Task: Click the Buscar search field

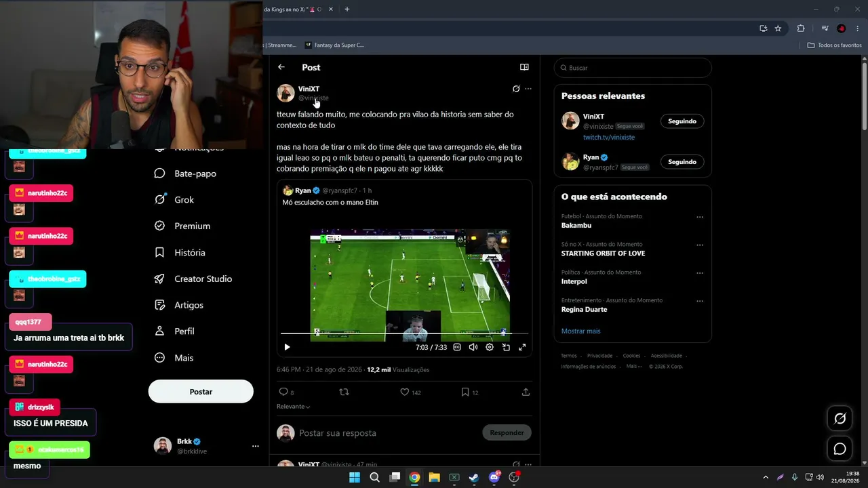Action: point(633,68)
